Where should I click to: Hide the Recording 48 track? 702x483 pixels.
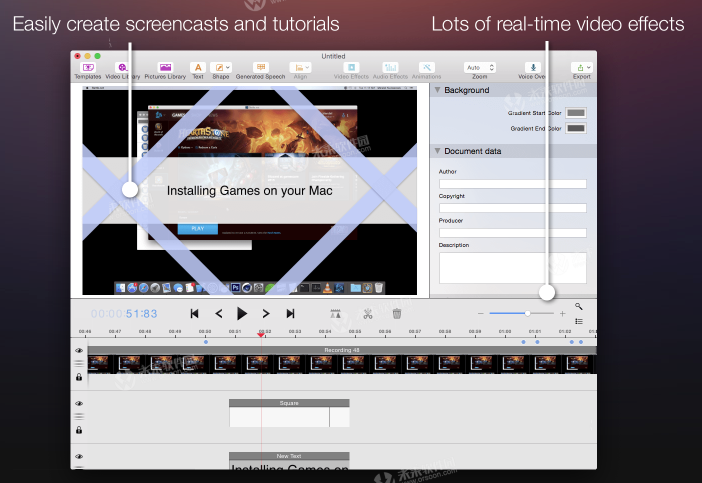tap(79, 350)
